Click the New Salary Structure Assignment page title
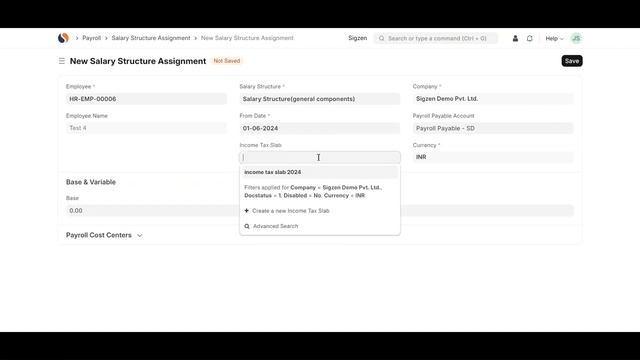The image size is (640, 360). 138,61
